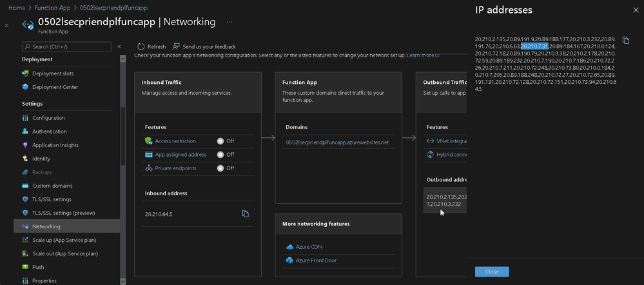The image size is (644, 285).
Task: Open the Azure Front Door link
Action: coord(317,260)
